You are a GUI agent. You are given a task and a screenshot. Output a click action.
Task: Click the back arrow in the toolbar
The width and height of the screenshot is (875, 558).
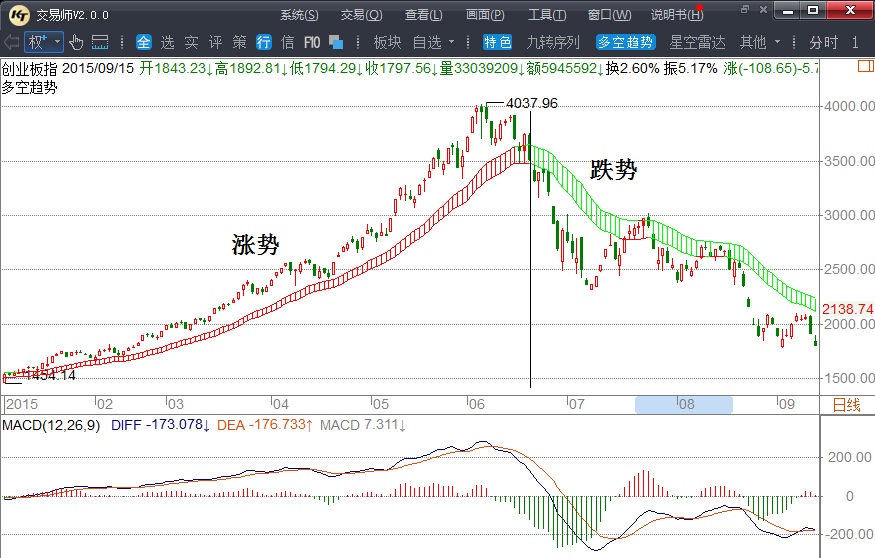(11, 42)
